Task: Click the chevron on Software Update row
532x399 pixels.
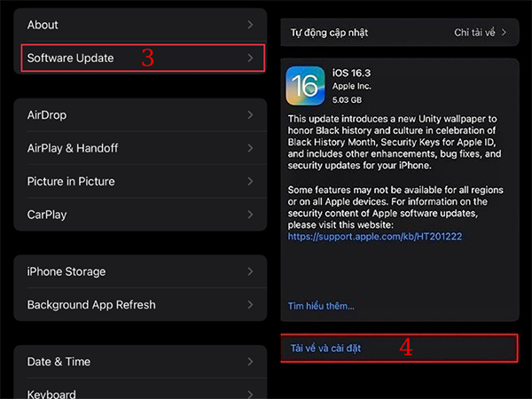Action: 250,58
